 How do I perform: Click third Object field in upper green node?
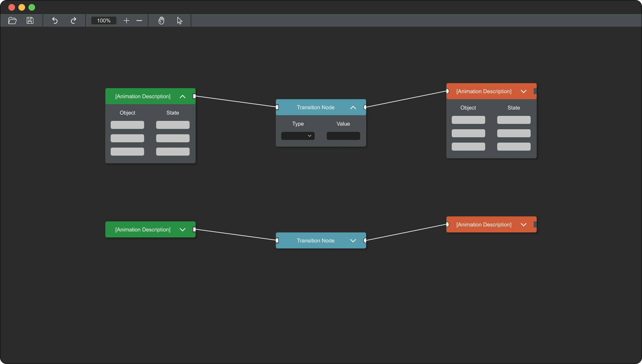click(x=127, y=152)
